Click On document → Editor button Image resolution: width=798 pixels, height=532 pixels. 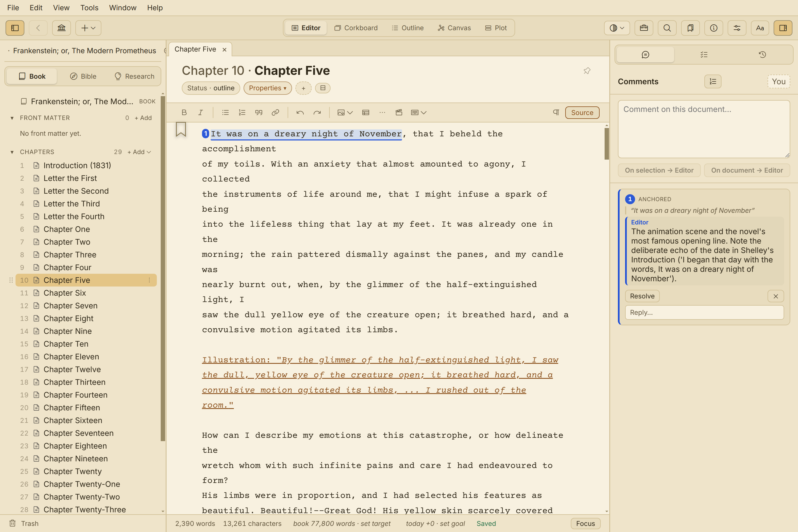[x=747, y=170]
